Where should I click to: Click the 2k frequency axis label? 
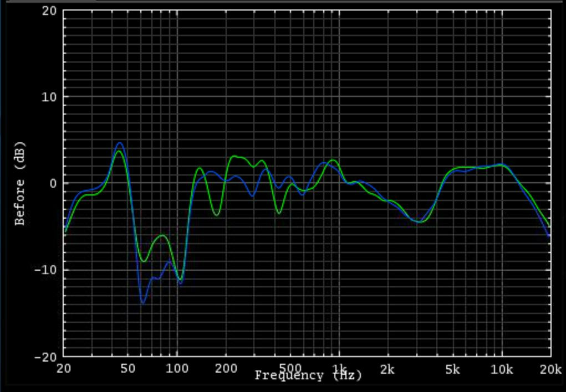click(387, 369)
